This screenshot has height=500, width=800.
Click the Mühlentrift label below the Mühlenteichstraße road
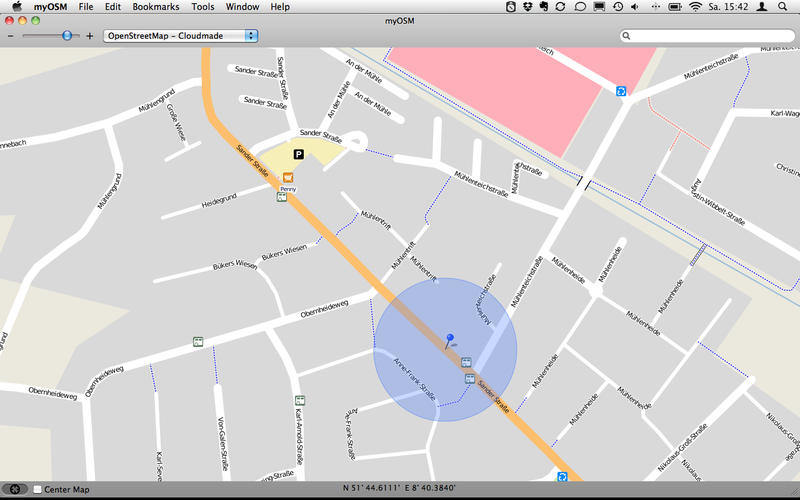point(423,269)
